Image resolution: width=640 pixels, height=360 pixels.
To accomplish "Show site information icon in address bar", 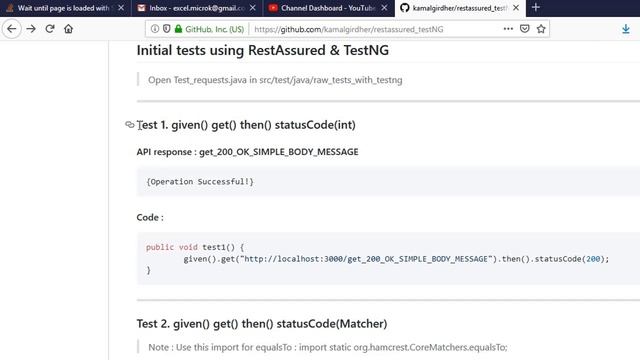I will (155, 29).
